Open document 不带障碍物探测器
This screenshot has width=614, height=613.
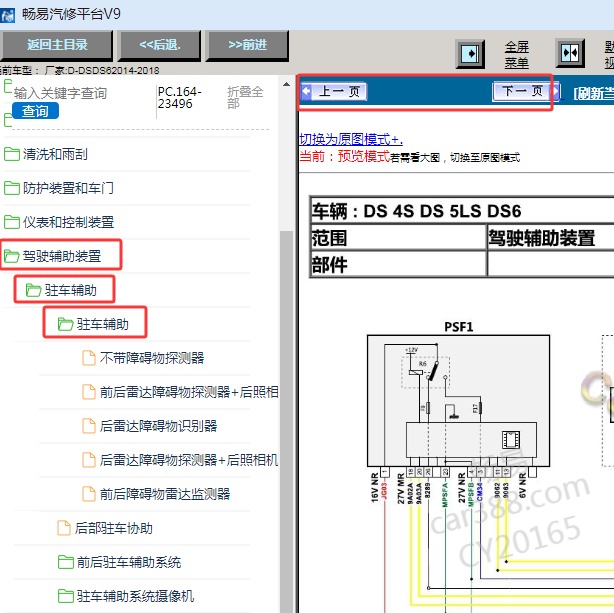point(152,358)
